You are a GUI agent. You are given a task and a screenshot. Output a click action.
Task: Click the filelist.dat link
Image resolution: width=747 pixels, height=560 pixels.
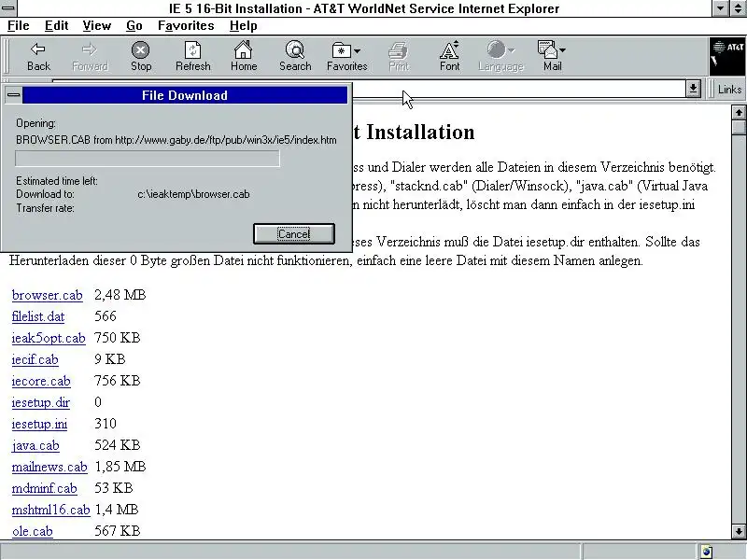38,316
